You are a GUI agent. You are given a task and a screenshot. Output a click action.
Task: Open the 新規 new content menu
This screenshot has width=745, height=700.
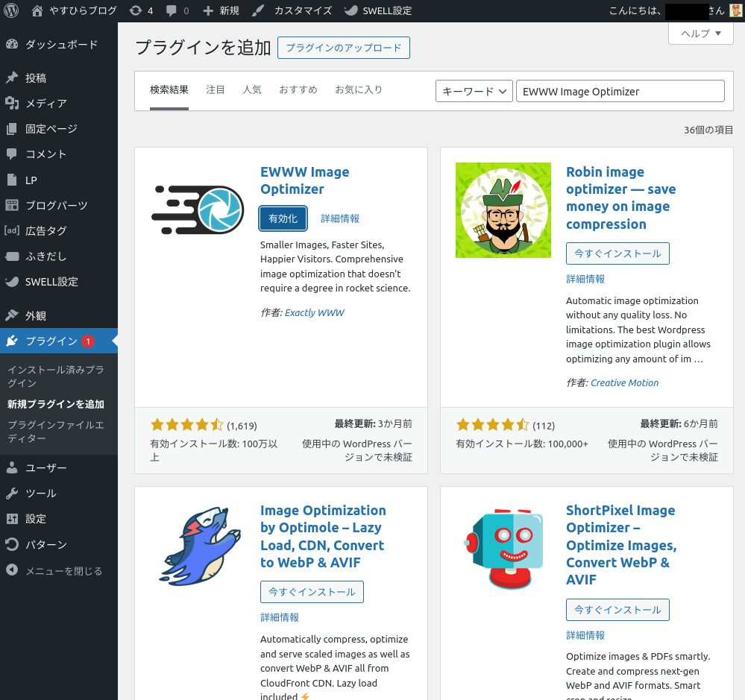pos(221,11)
